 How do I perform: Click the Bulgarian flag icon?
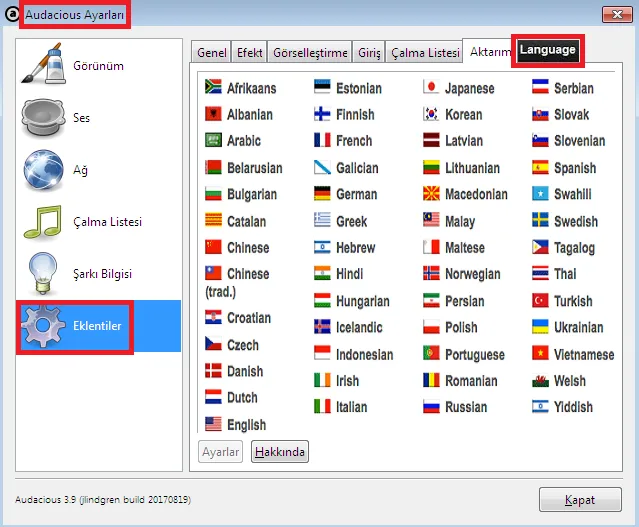(x=213, y=194)
